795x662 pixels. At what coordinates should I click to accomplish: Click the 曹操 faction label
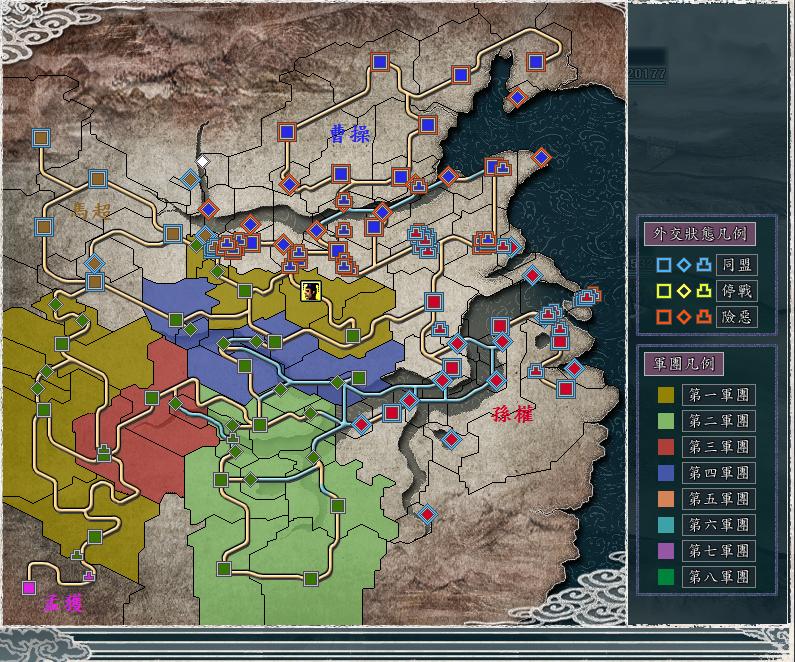pyautogui.click(x=349, y=134)
